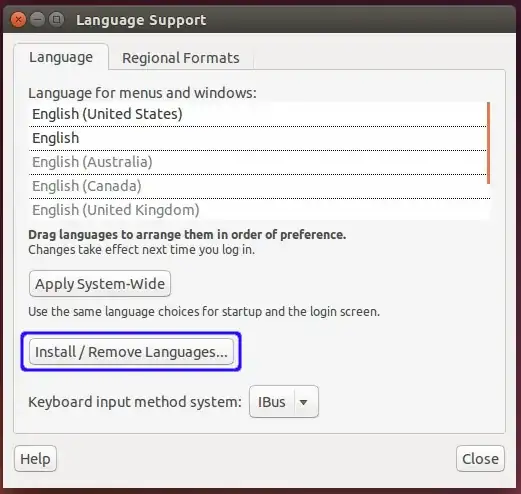
Task: Select the plain English language row
Action: tap(258, 138)
